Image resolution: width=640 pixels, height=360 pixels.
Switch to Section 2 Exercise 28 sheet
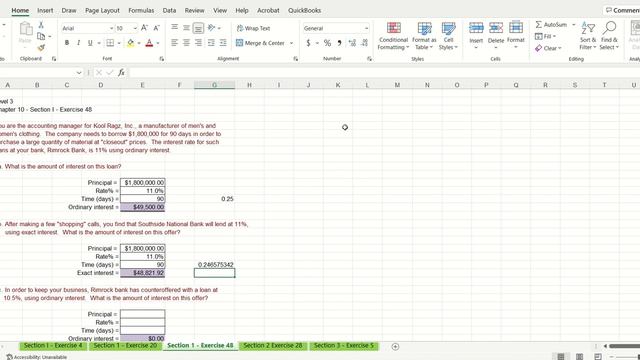pos(273,346)
